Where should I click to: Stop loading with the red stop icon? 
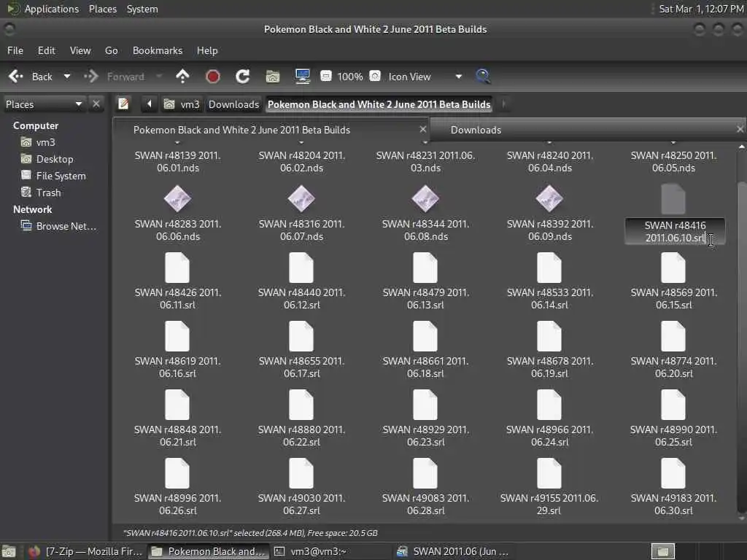pos(212,76)
